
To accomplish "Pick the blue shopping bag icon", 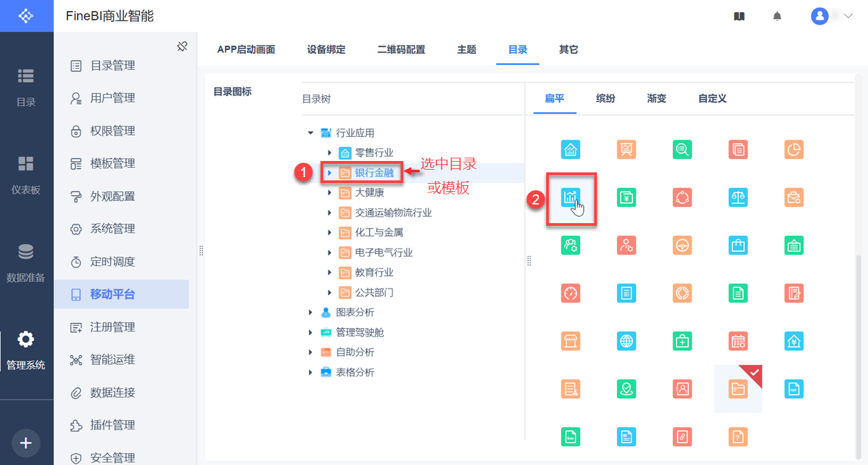I will pyautogui.click(x=738, y=245).
